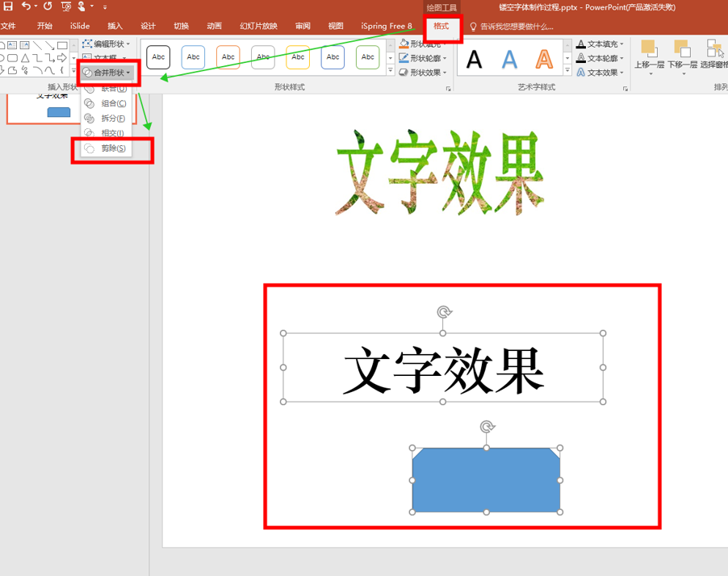
Task: Apply the blue A WordArt style
Action: tap(509, 59)
